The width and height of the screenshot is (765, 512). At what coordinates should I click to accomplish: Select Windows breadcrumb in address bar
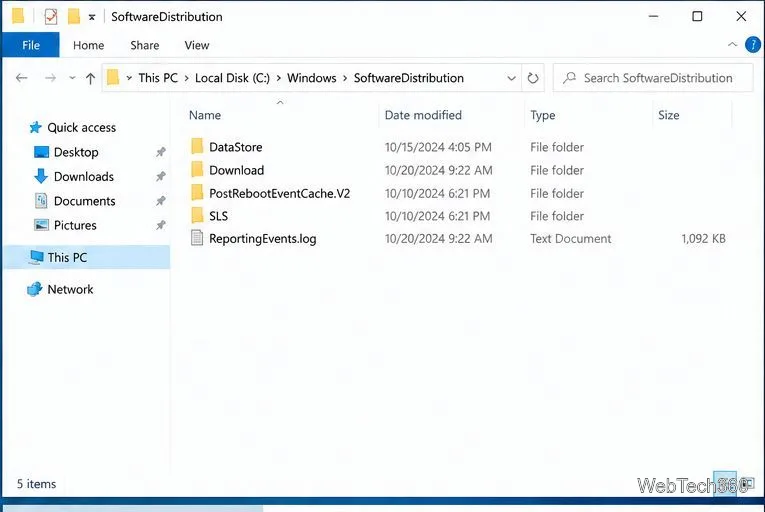[x=312, y=78]
